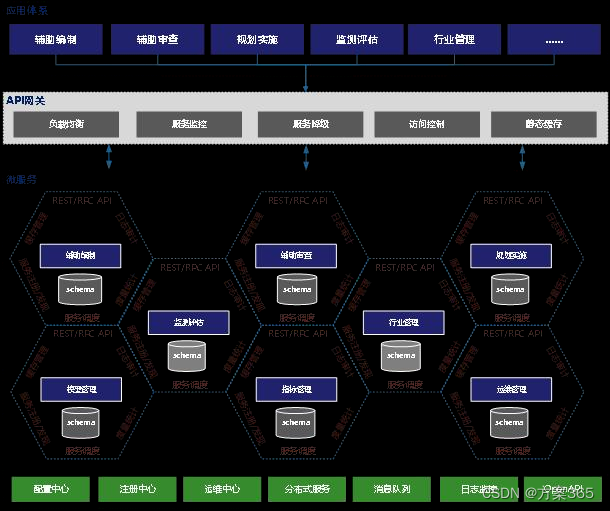Click 服务调度 text below 模型管理 schema
This screenshot has height=511, width=610.
tap(82, 451)
